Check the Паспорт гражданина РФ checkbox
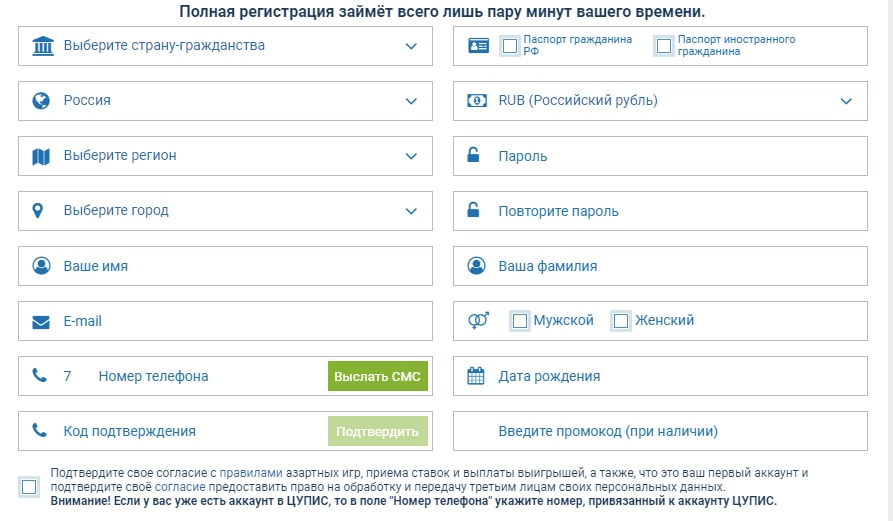Screen dimensions: 893x521 [x=510, y=46]
